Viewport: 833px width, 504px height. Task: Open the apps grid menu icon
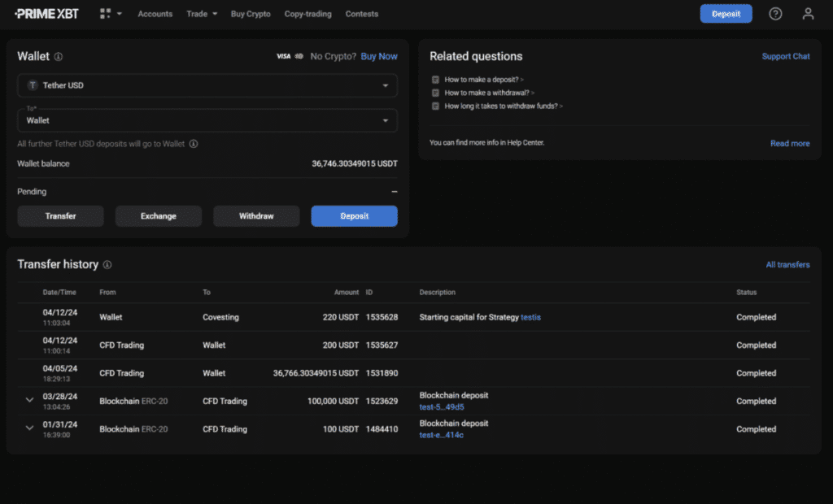[x=105, y=14]
